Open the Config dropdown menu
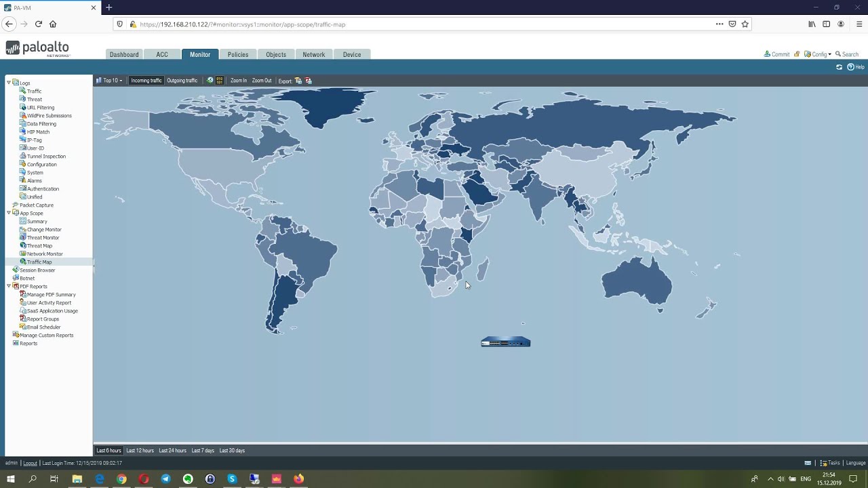Screen dimensions: 868x488 click(818, 54)
